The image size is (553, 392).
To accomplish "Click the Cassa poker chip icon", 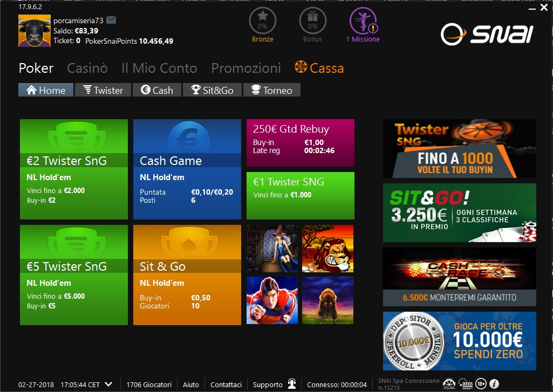I will point(301,67).
